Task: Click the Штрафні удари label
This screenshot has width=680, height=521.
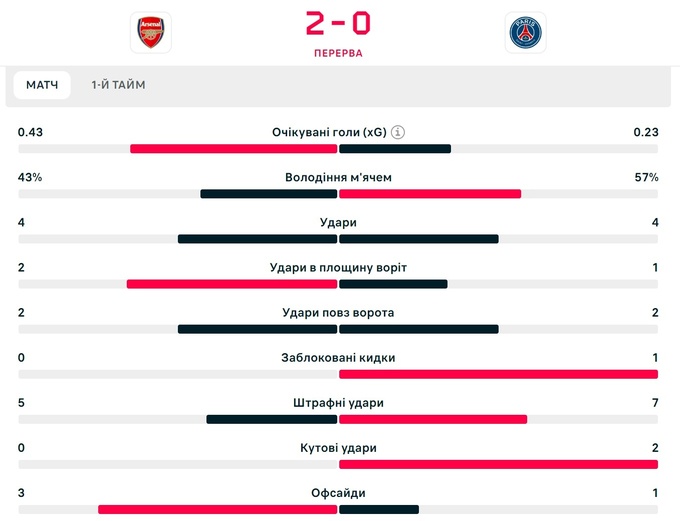Action: pos(338,402)
